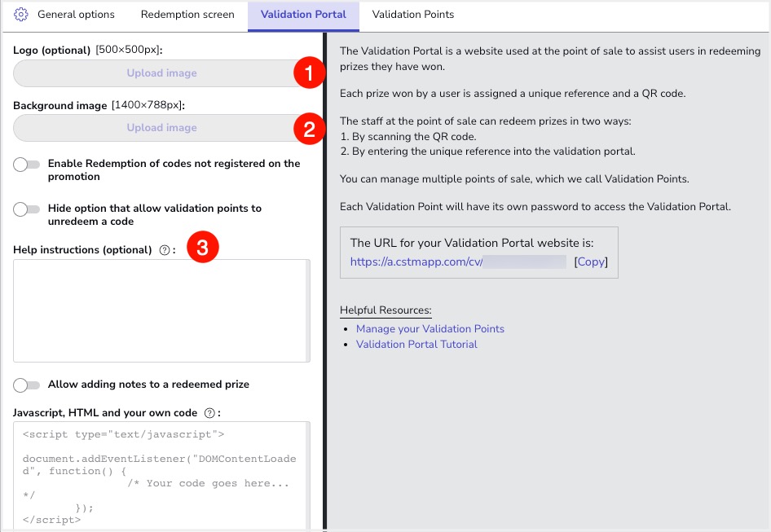Click the 'Background image' field label
771x532 pixels.
(60, 106)
